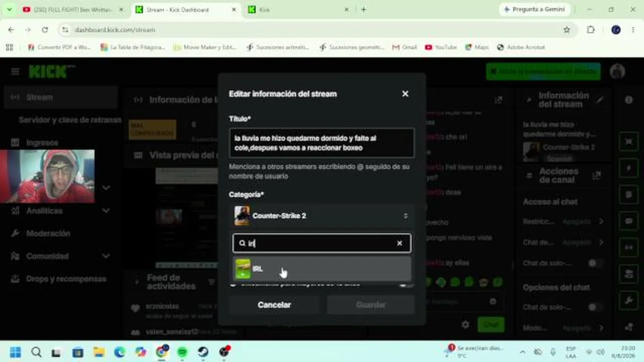Viewport: 644px width, 362px height.
Task: Toggle the mayores de 18 switch
Action: pyautogui.click(x=406, y=284)
